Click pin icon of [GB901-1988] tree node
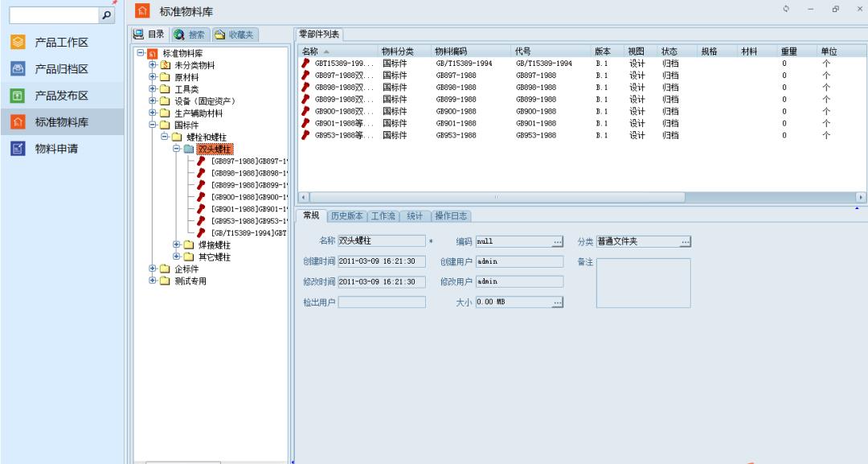The height and width of the screenshot is (464, 868). click(201, 209)
